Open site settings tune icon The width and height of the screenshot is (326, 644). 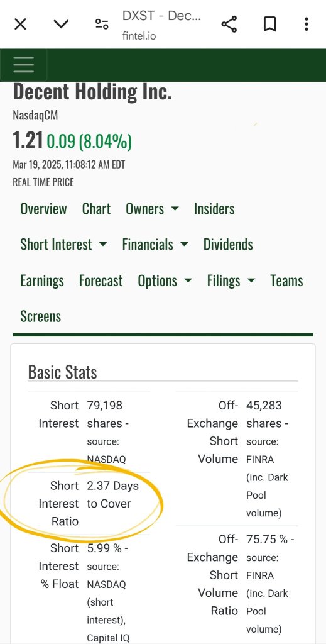(102, 25)
